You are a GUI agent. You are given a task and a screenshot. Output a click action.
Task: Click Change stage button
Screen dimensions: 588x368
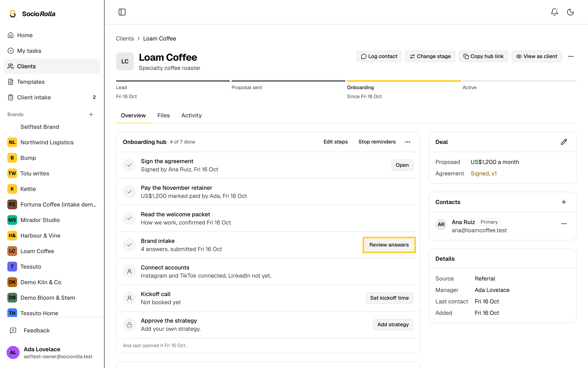[x=430, y=56]
